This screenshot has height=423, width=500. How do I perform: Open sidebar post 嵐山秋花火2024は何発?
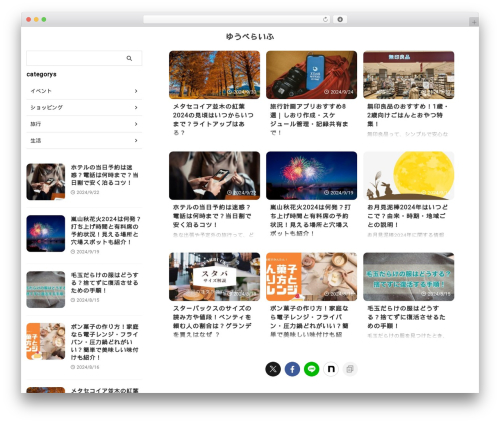coord(105,230)
